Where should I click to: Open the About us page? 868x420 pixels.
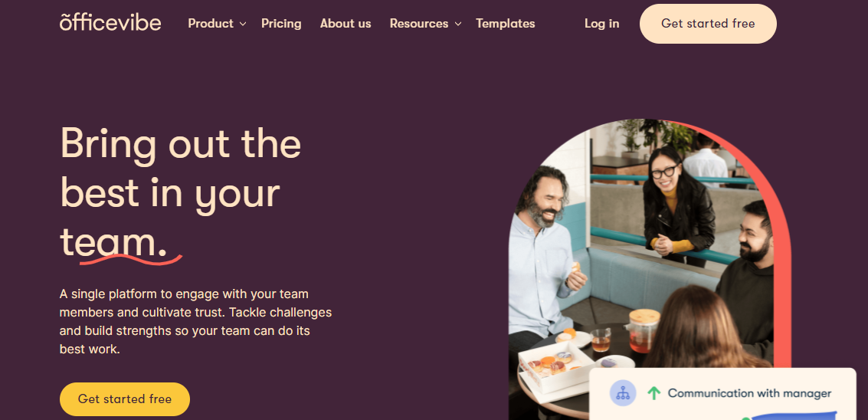pyautogui.click(x=346, y=24)
